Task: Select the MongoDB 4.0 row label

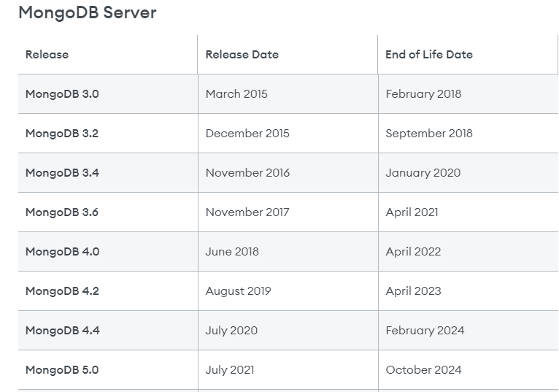Action: click(x=62, y=251)
